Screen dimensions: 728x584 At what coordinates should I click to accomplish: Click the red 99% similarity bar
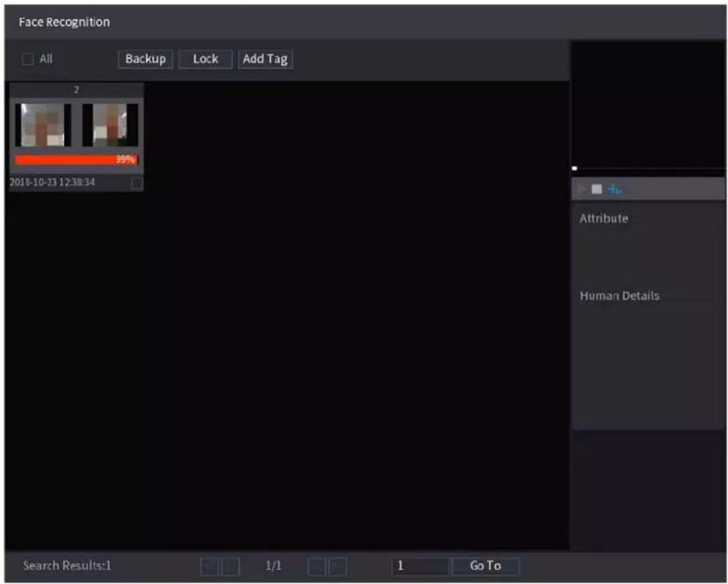point(76,160)
